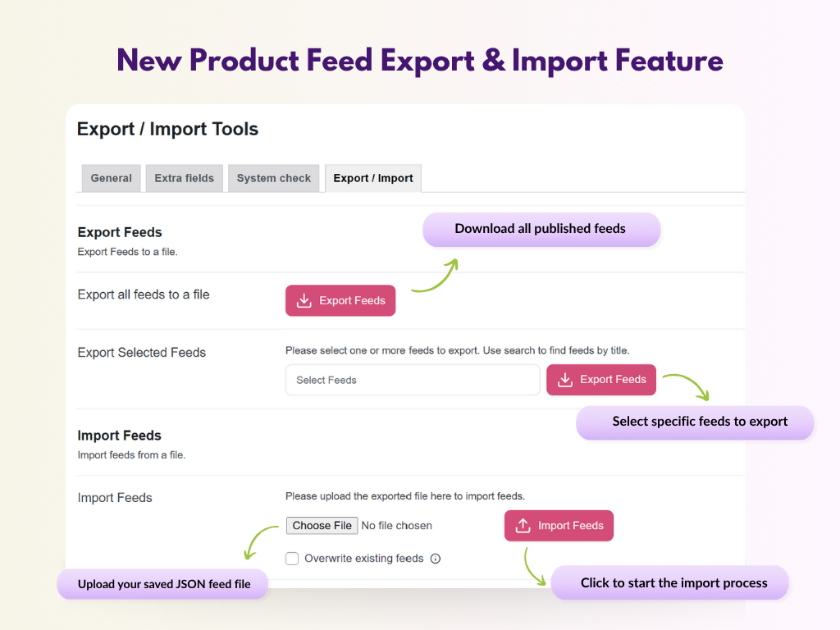Select the Export / Import tab

373,178
